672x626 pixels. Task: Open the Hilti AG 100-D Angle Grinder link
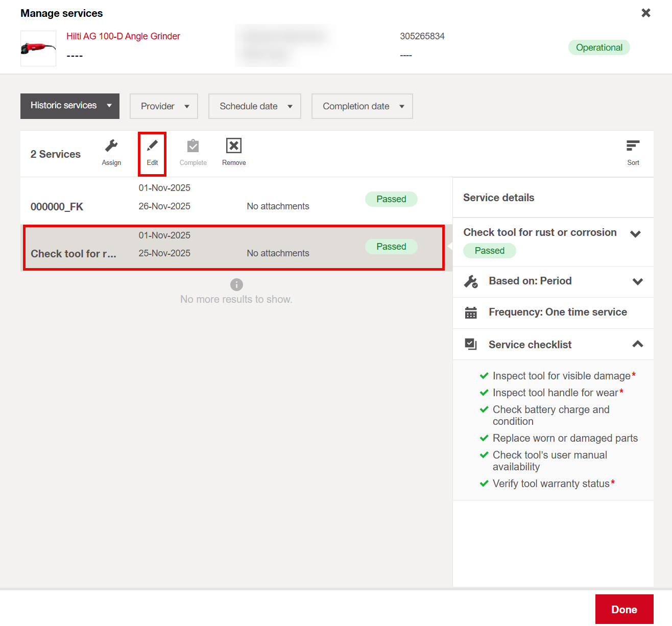[x=123, y=36]
